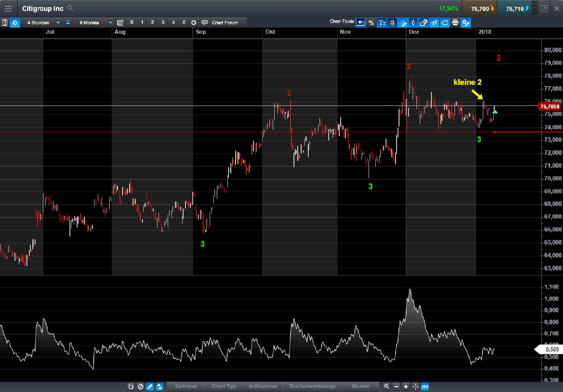Viewport: 563px width, 392px height.
Task: Click the candlestick chart type icon
Action: click(413, 22)
